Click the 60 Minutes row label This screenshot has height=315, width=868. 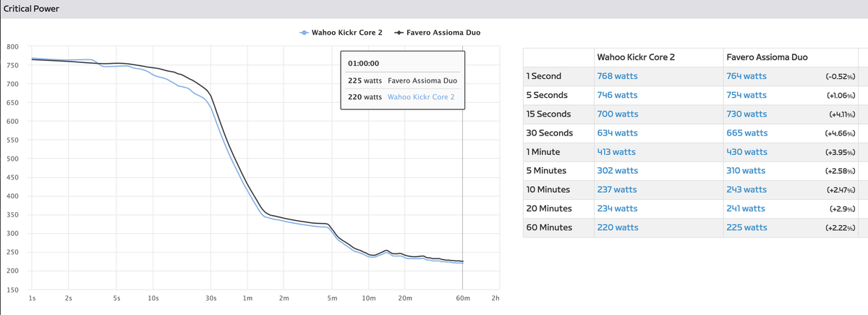(550, 227)
